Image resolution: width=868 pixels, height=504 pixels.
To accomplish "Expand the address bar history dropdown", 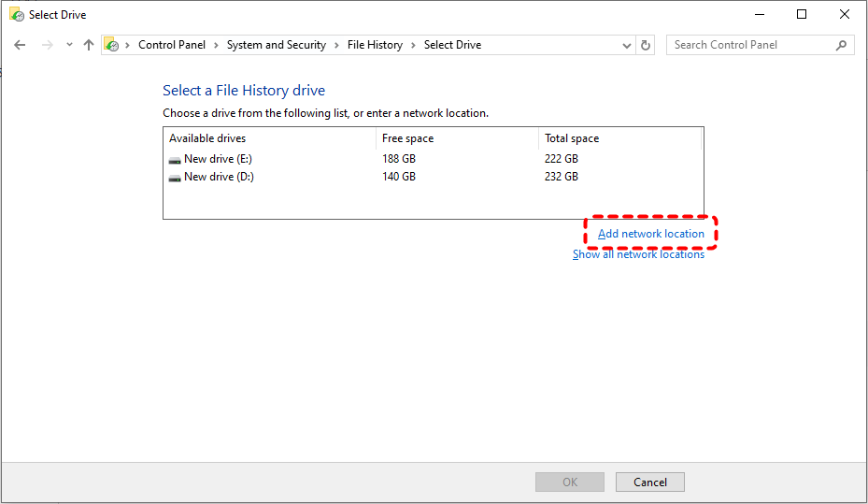I will coord(627,46).
